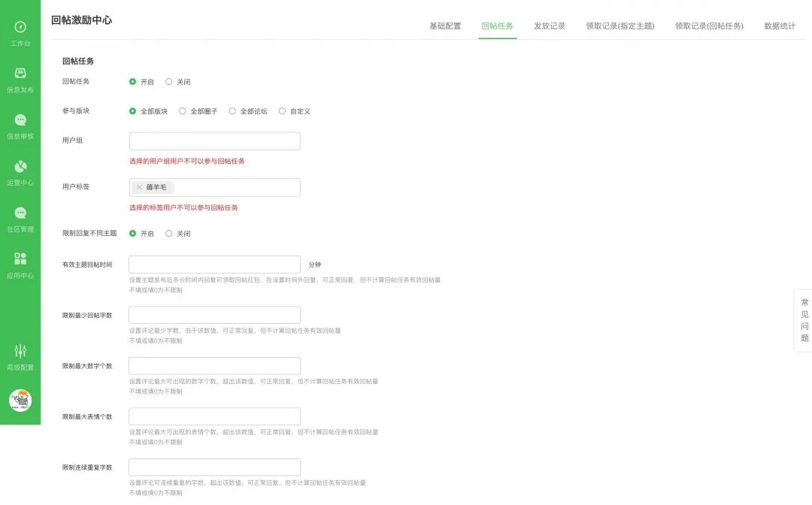
Task: Enable 回帖任务 with 开启 radio button
Action: click(x=133, y=82)
